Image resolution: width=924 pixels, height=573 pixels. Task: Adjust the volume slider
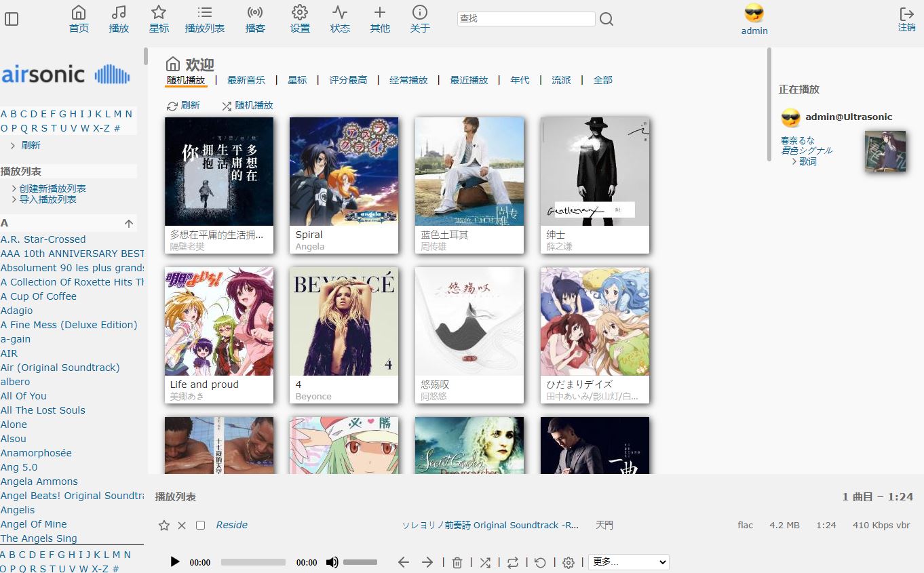click(360, 562)
